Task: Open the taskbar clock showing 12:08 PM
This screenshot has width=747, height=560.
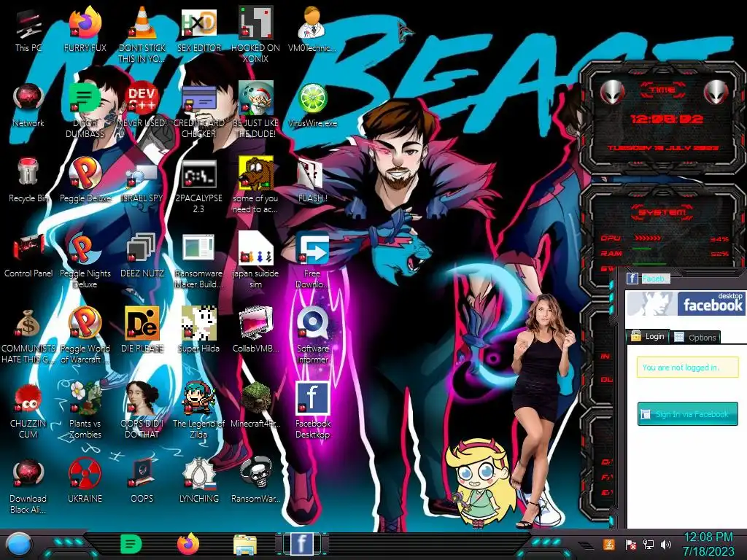Action: pyautogui.click(x=708, y=544)
